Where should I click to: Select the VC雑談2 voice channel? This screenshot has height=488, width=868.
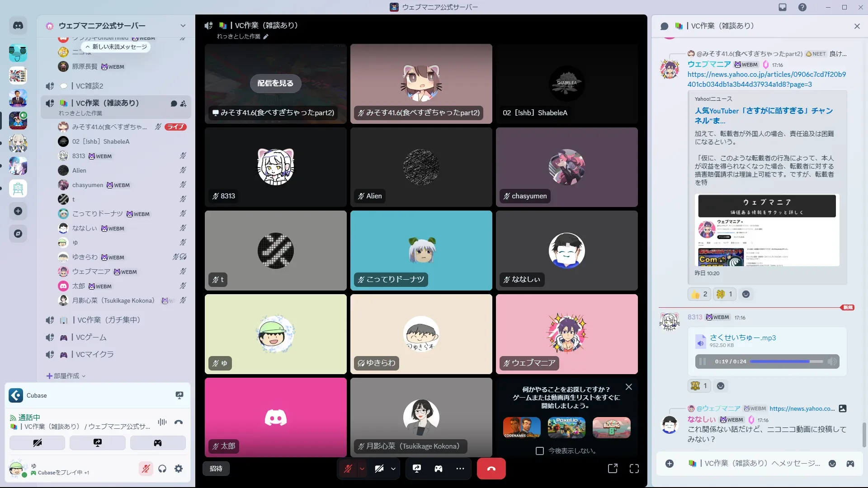(89, 86)
